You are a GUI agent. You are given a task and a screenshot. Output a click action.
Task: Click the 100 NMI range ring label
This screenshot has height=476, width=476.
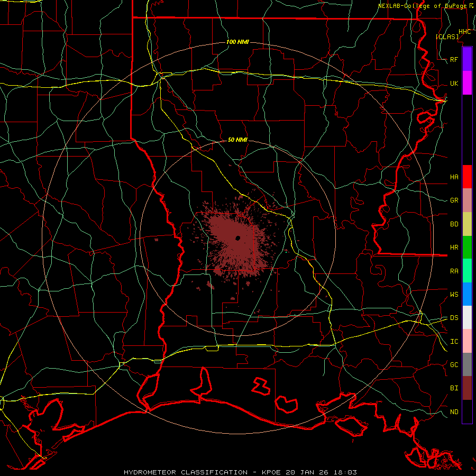237,42
